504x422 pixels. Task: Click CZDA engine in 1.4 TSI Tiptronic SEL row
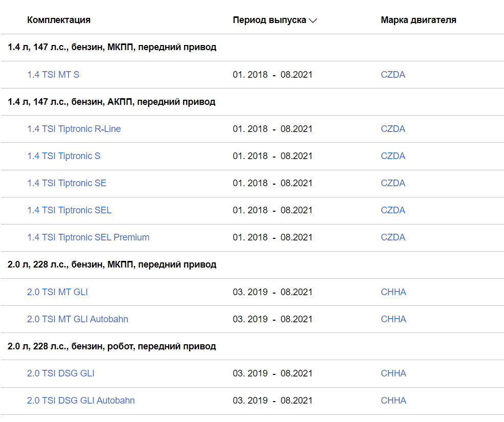tap(393, 210)
